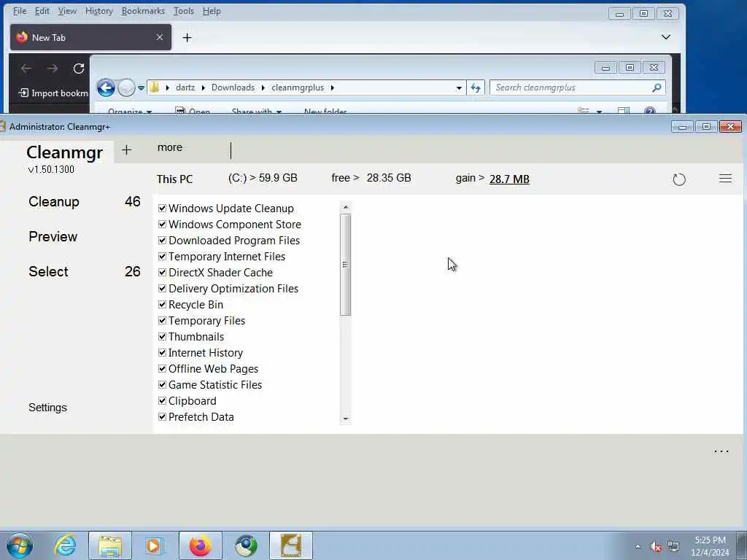Click the muted volume tray icon

tap(656, 547)
